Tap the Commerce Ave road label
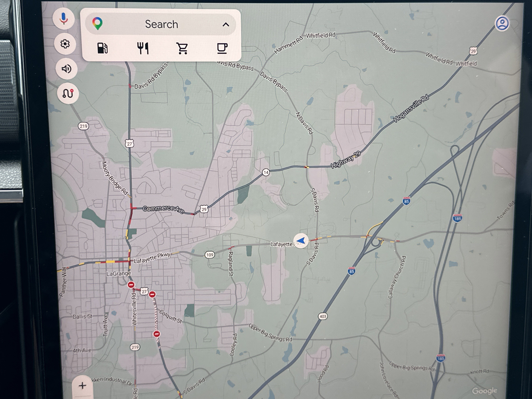The height and width of the screenshot is (399, 532). [163, 209]
